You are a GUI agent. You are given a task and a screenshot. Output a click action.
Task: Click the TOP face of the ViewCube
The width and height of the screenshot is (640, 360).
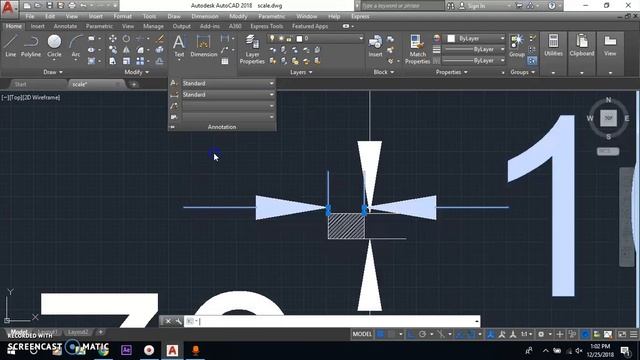pos(608,118)
